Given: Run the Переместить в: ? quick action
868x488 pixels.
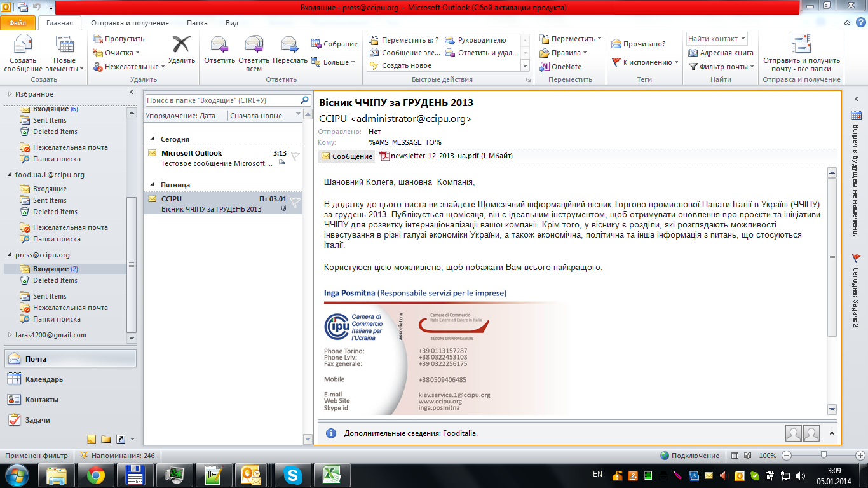Looking at the screenshot, I should 403,40.
